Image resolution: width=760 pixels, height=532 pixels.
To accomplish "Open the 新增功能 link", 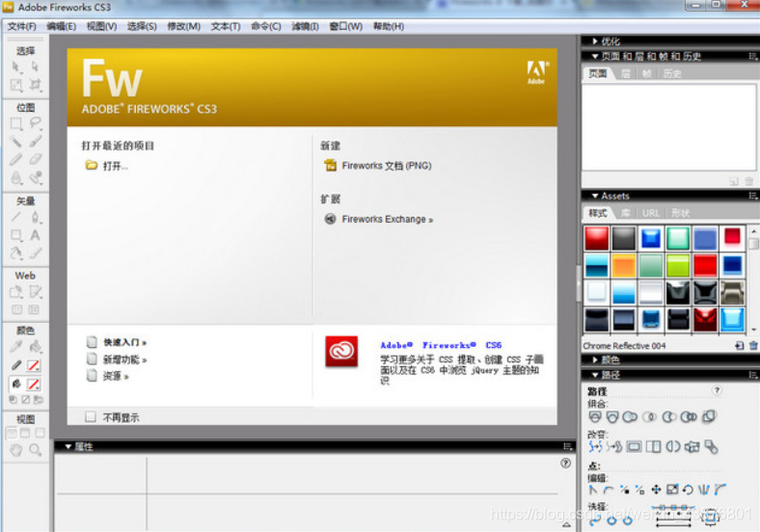I will click(x=124, y=359).
